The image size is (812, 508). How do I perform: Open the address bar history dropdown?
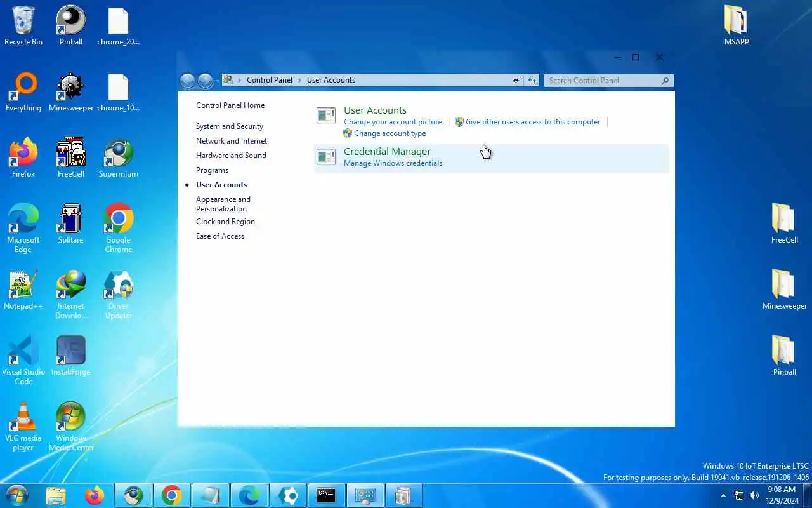(x=516, y=80)
